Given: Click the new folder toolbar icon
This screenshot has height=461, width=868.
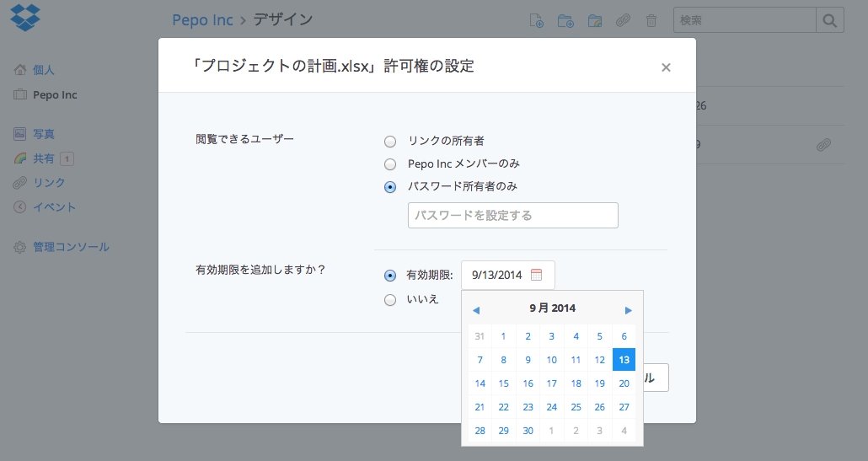Looking at the screenshot, I should point(565,20).
